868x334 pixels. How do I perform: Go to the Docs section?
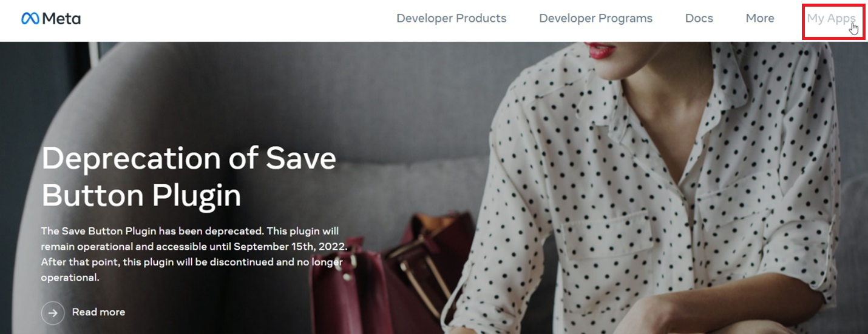[699, 18]
